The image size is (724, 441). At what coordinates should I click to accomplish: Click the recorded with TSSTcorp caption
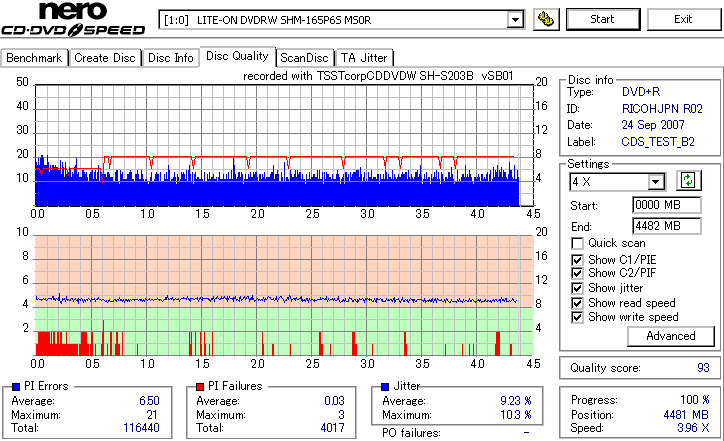(378, 76)
